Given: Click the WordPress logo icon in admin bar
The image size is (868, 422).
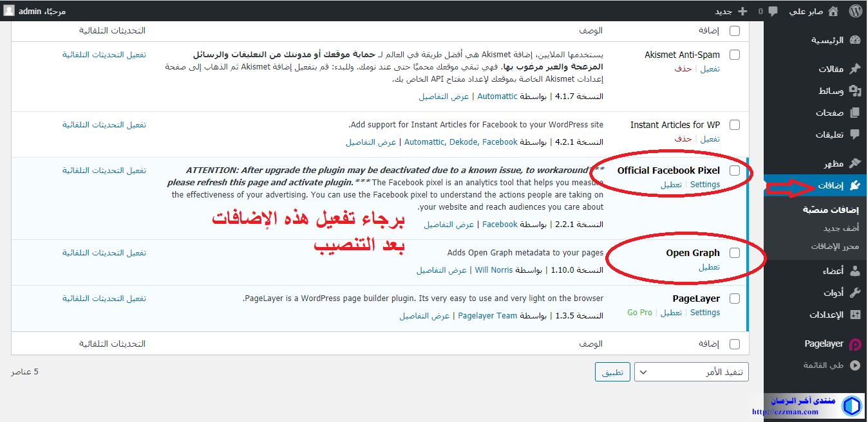Looking at the screenshot, I should click(x=855, y=11).
